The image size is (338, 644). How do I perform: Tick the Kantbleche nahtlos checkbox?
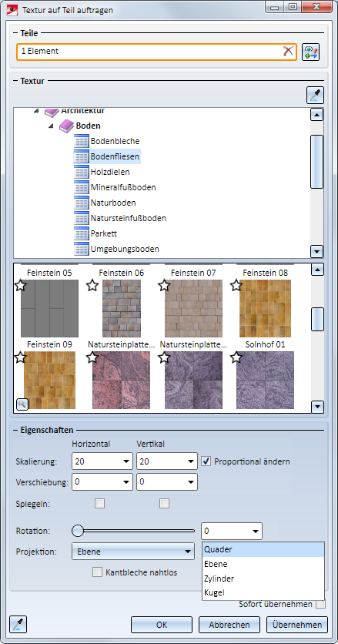point(97,572)
